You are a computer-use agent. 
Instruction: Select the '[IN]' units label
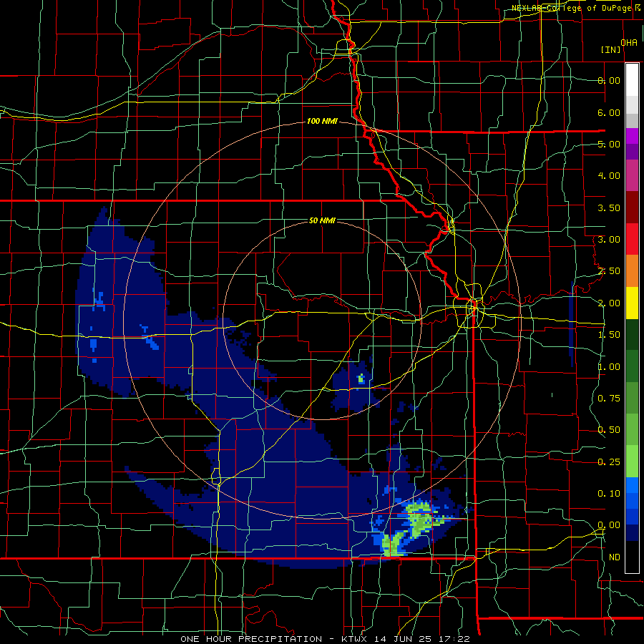pyautogui.click(x=611, y=49)
